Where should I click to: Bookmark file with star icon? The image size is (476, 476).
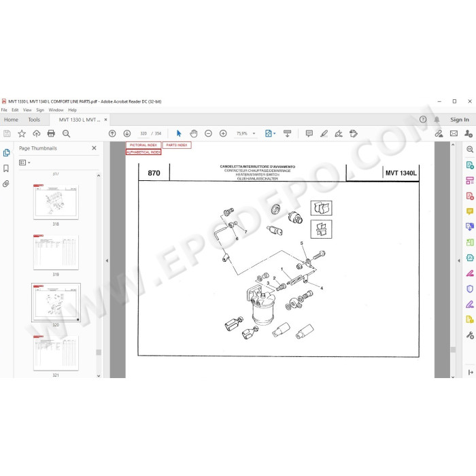[22, 133]
